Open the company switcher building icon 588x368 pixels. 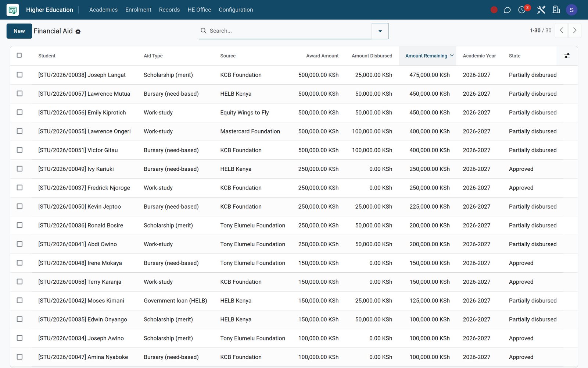pos(556,10)
